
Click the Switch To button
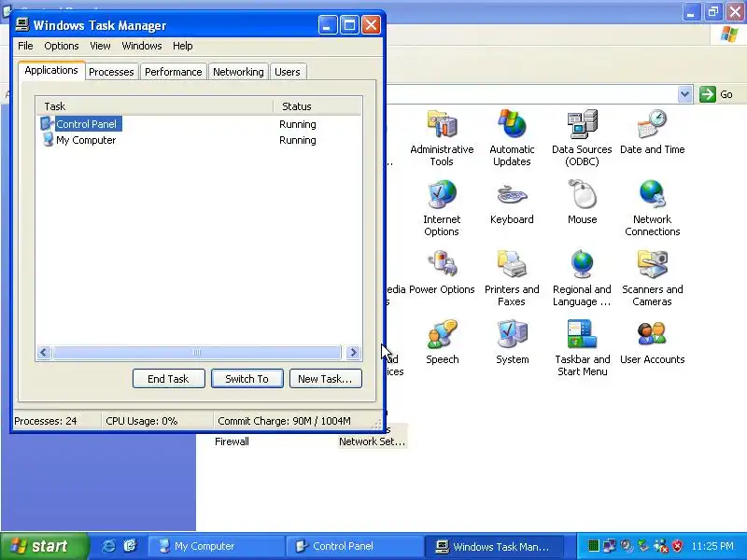[x=247, y=379]
